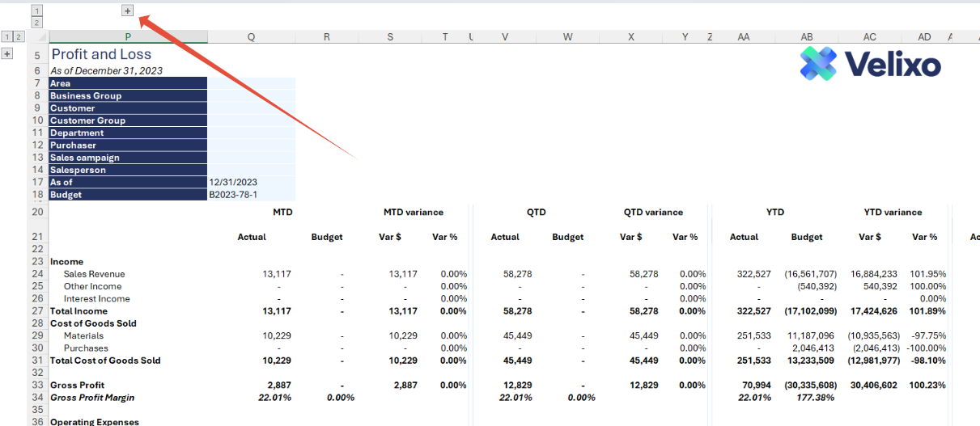Select column R header

tap(326, 36)
